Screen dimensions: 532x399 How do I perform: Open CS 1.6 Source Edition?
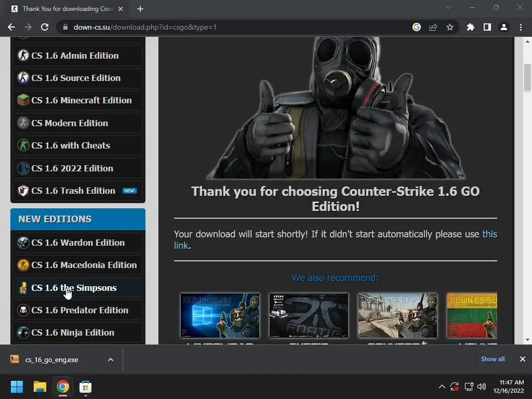[x=78, y=78]
